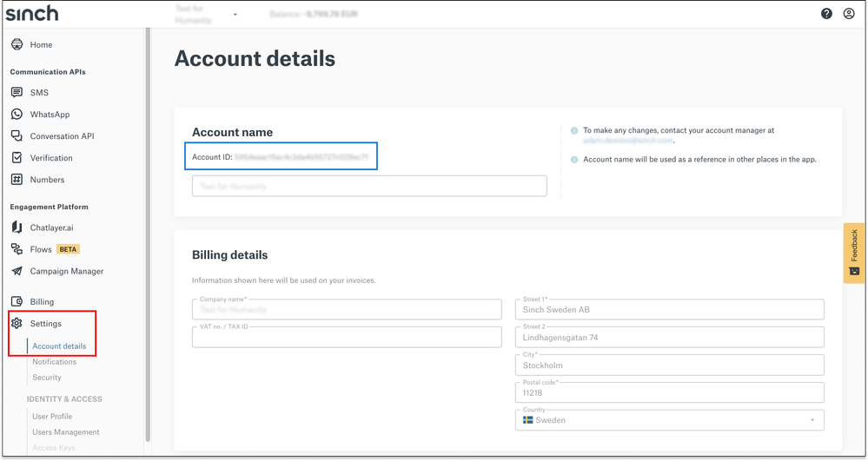Click the City field Stockholm
Viewport: 868px width, 461px height.
(669, 365)
